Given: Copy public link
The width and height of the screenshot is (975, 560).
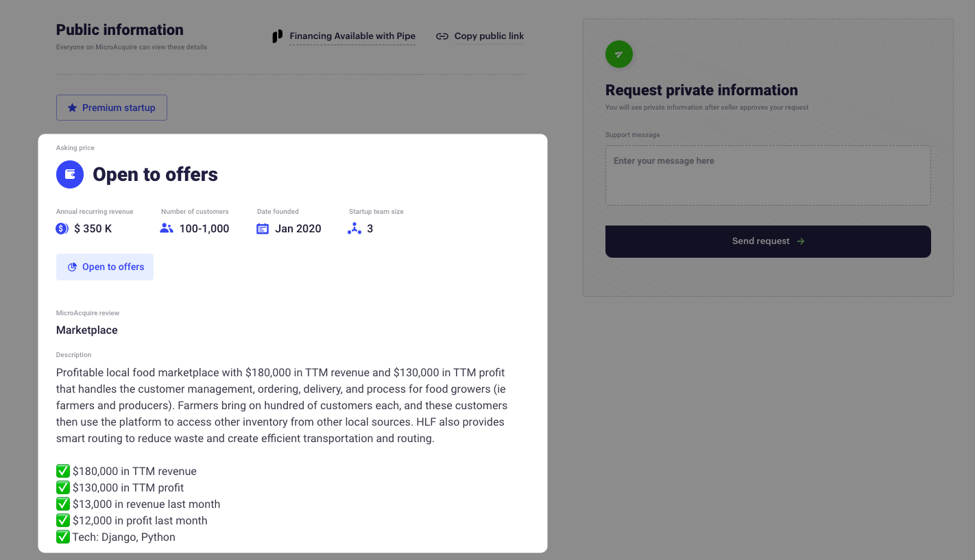Looking at the screenshot, I should point(489,36).
